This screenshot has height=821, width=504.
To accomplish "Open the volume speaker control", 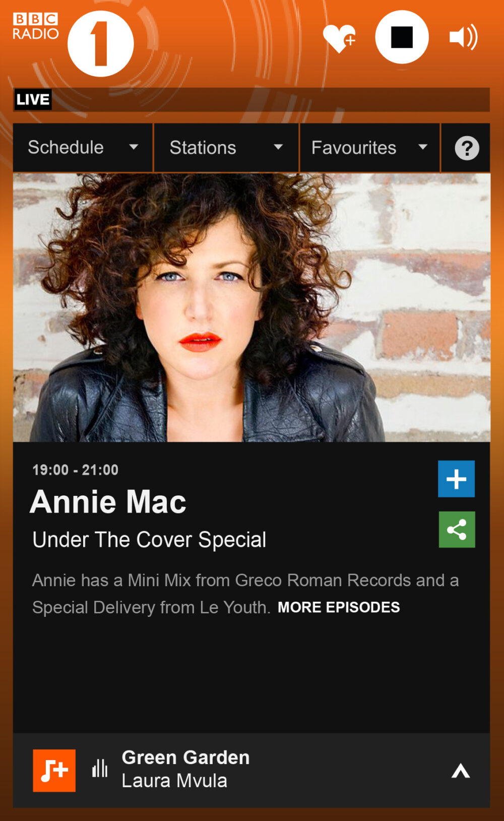I will pyautogui.click(x=464, y=37).
